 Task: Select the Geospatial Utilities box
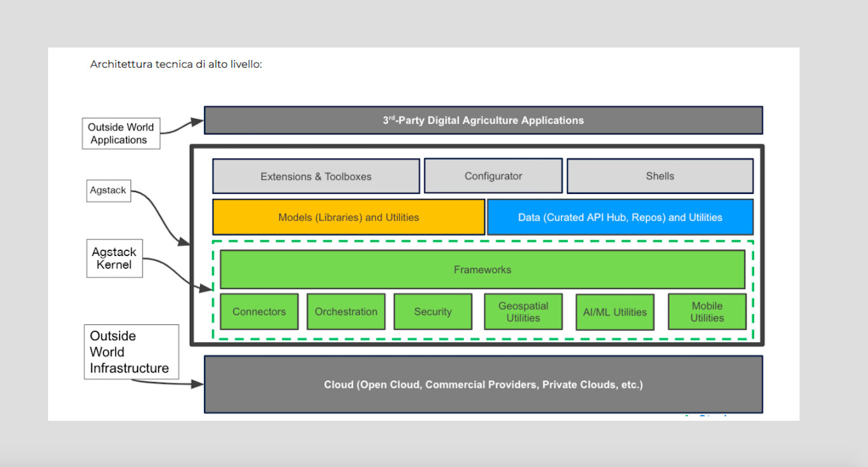(x=523, y=311)
